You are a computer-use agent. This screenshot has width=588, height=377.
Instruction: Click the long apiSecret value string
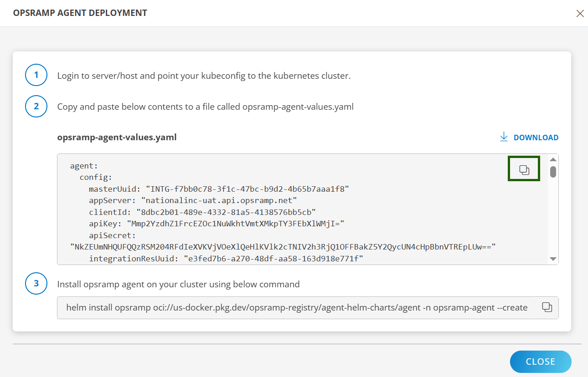tap(283, 247)
